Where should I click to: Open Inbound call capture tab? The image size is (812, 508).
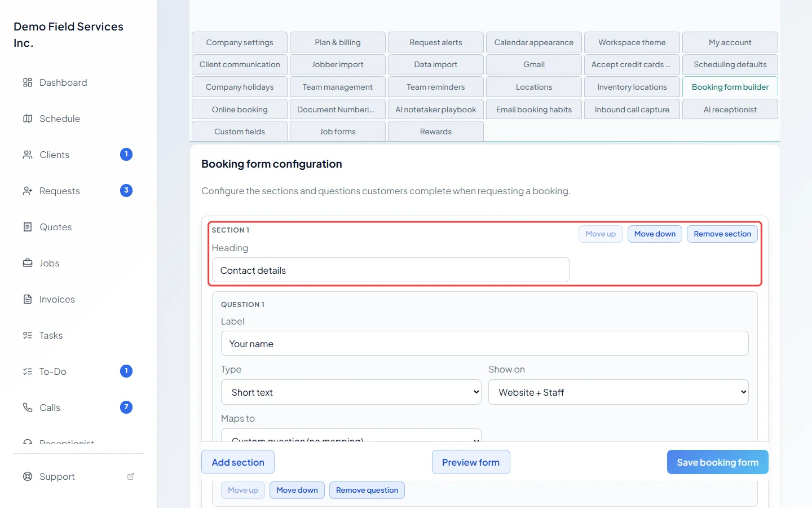pyautogui.click(x=632, y=110)
